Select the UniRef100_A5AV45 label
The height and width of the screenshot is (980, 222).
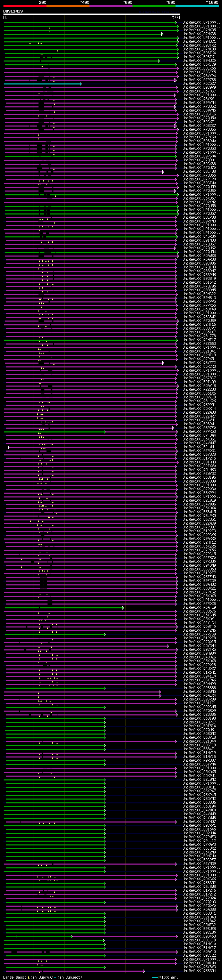199,951
